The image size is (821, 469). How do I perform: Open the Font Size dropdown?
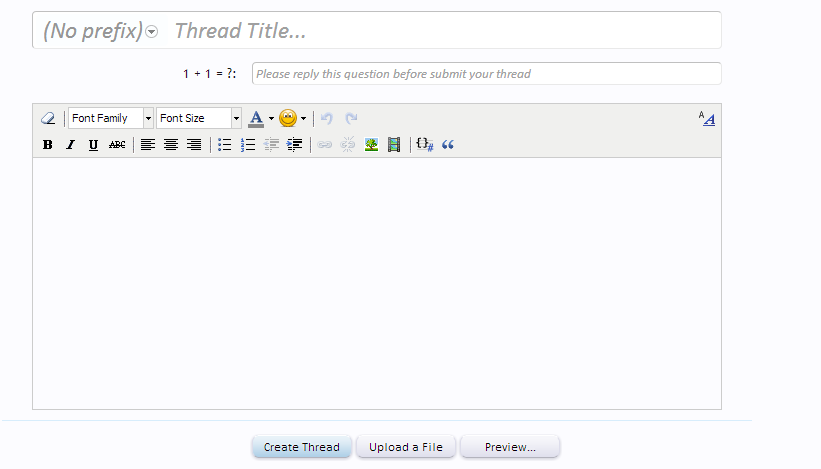[198, 118]
